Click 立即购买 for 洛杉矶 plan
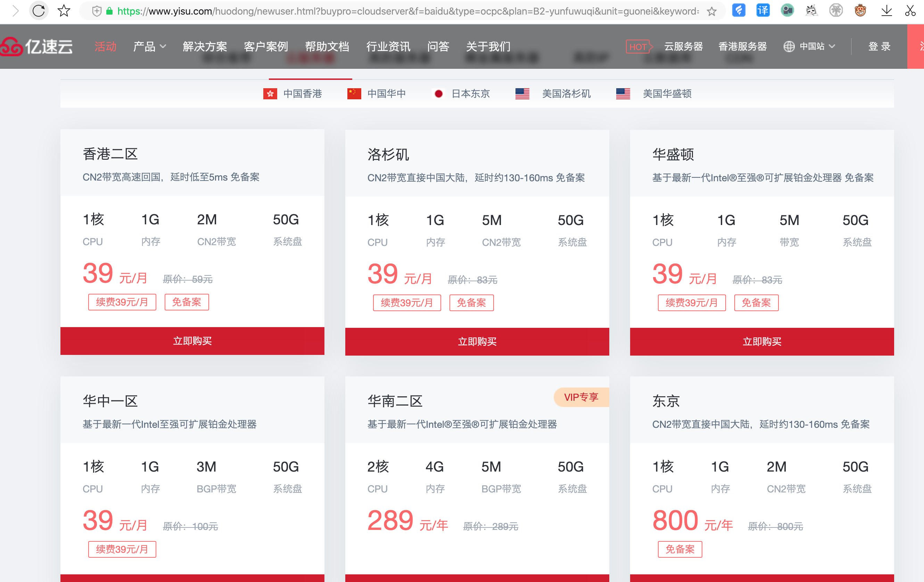The width and height of the screenshot is (924, 582). (x=477, y=341)
